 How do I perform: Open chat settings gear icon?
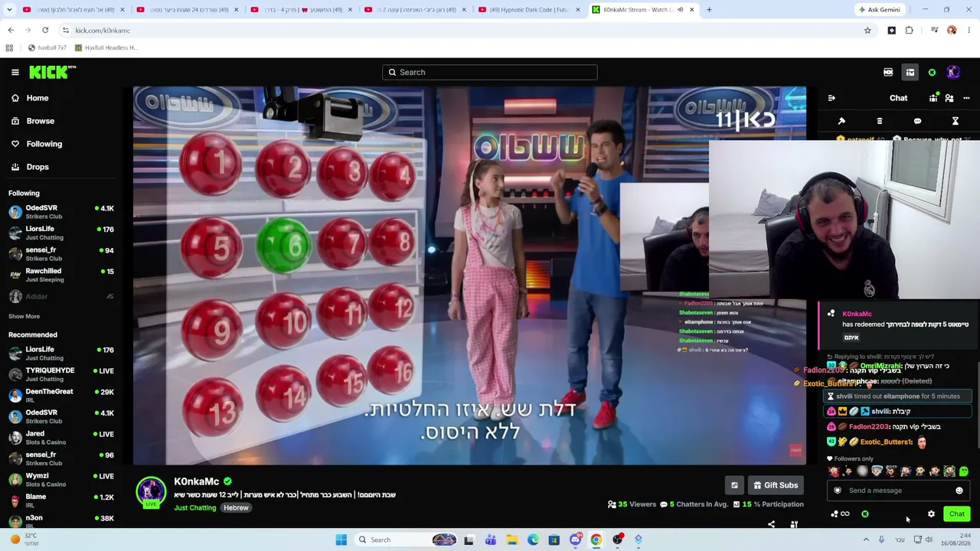click(931, 514)
